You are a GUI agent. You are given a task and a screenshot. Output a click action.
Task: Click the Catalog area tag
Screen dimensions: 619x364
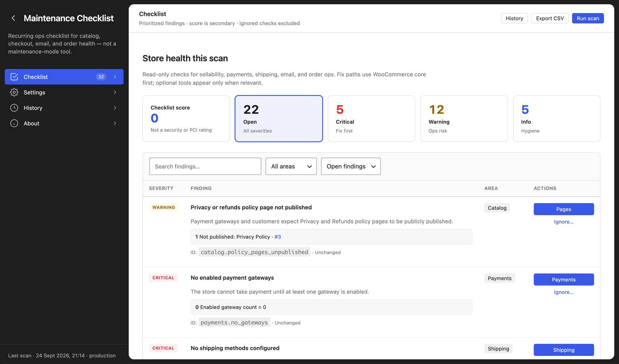(x=497, y=208)
